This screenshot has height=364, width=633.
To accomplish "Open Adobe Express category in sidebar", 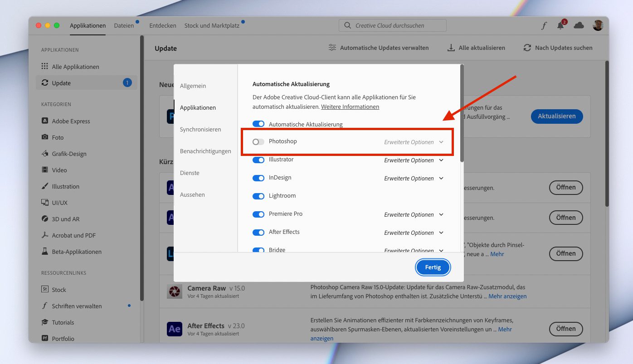I will 71,121.
